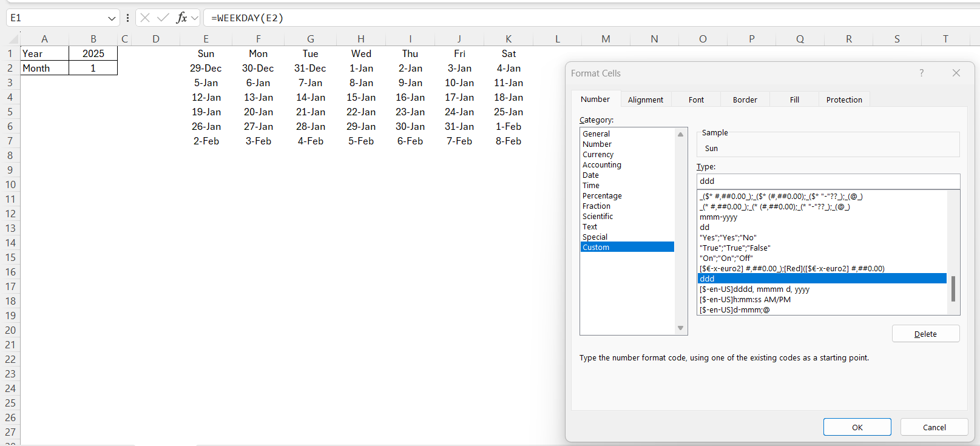Screen dimensions: 980x446
Task: Select the Fraction category
Action: 627,206
